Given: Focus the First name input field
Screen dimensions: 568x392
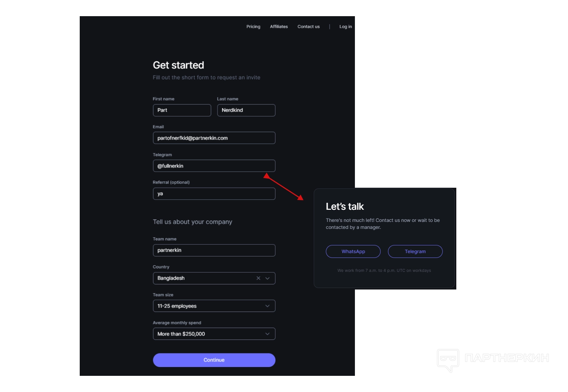Looking at the screenshot, I should (x=182, y=110).
